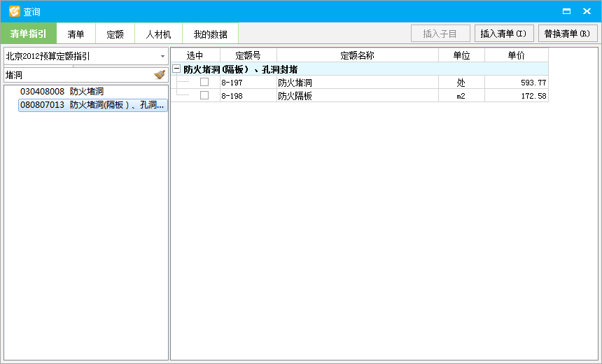Select list item 030408008 防火堵洞

point(62,92)
